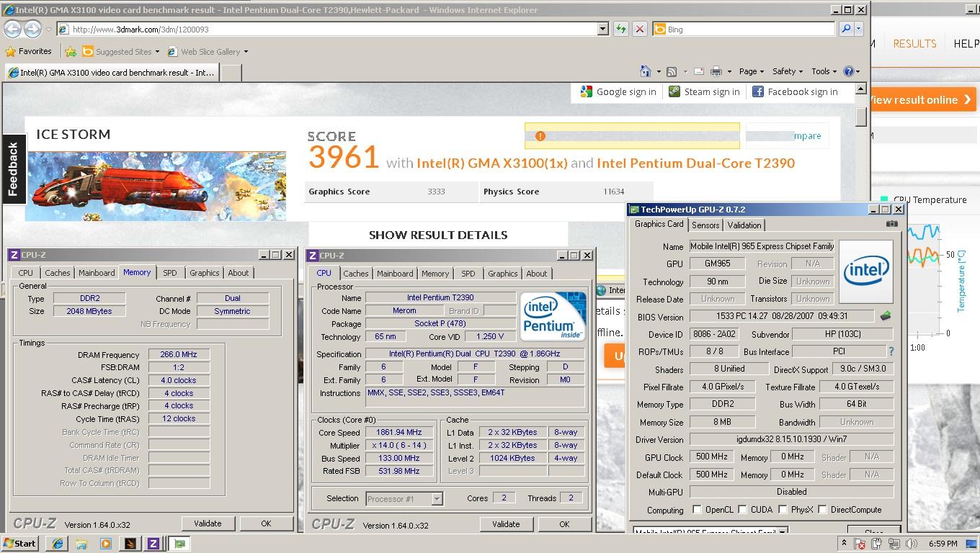Screen dimensions: 980x553
Task: Run the Bing search with the magnifier
Action: point(846,29)
